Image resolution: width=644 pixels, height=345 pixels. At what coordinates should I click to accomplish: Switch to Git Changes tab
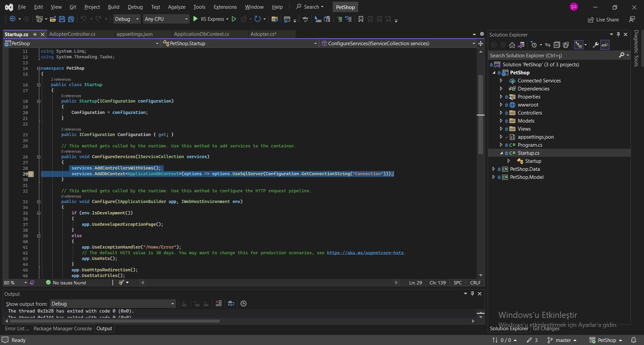point(546,329)
